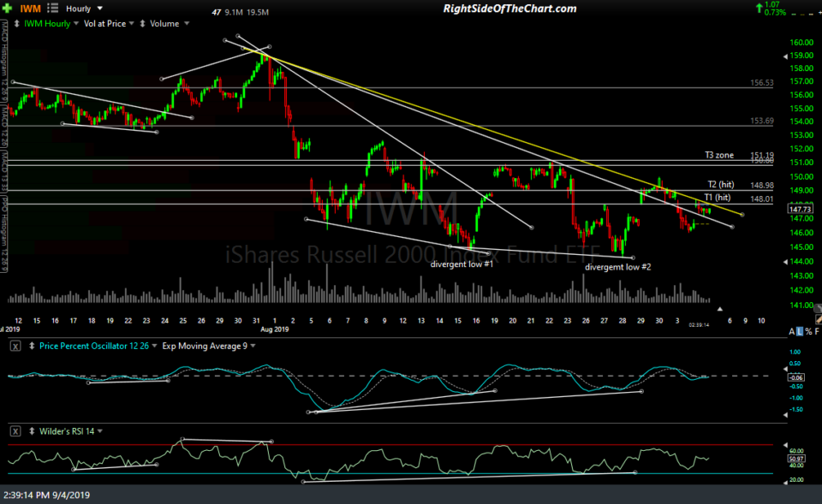The width and height of the screenshot is (822, 504).
Task: Toggle the L logarithmic scale option on price axis
Action: pyautogui.click(x=800, y=330)
